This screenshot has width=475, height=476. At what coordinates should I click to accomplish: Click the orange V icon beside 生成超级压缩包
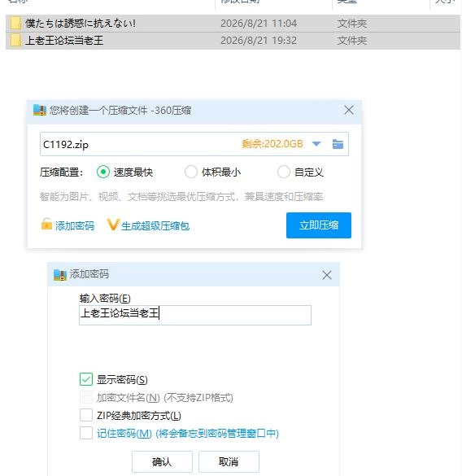[x=113, y=225]
